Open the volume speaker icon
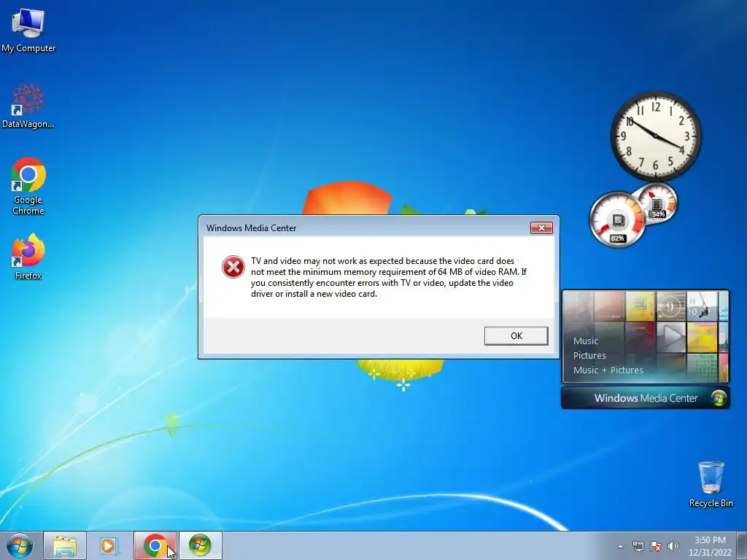This screenshot has width=747, height=560. (x=673, y=546)
